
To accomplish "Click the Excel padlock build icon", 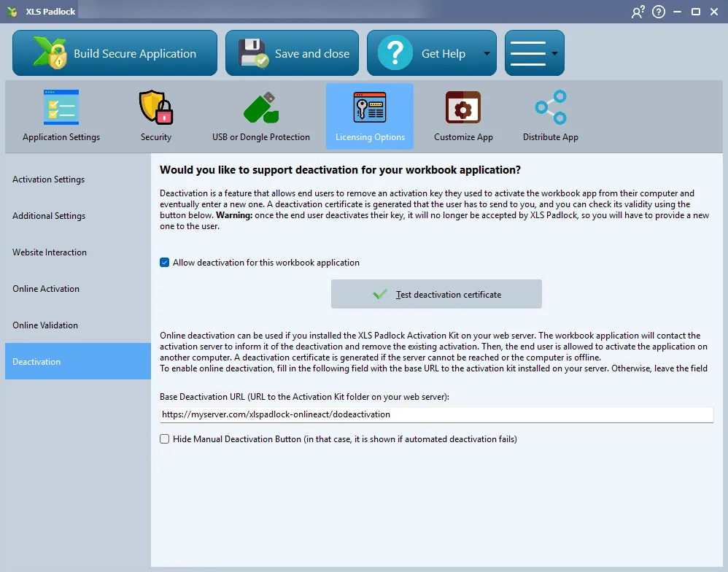I will (50, 53).
